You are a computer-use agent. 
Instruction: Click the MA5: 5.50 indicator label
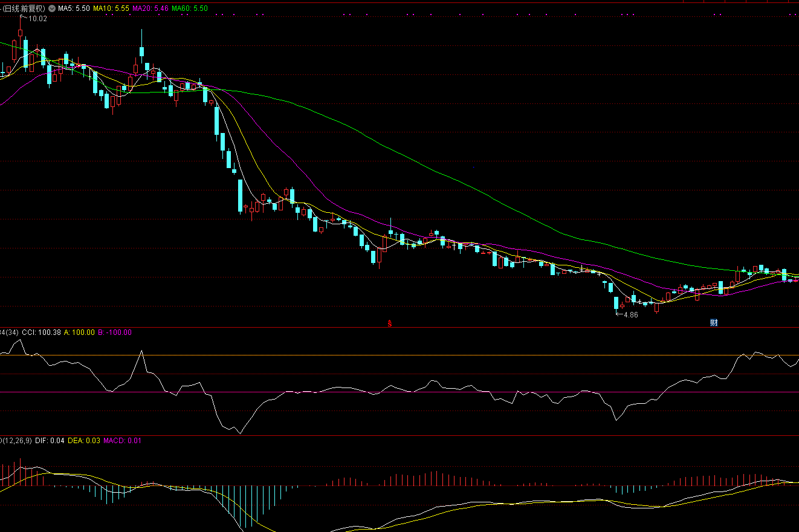tap(74, 9)
